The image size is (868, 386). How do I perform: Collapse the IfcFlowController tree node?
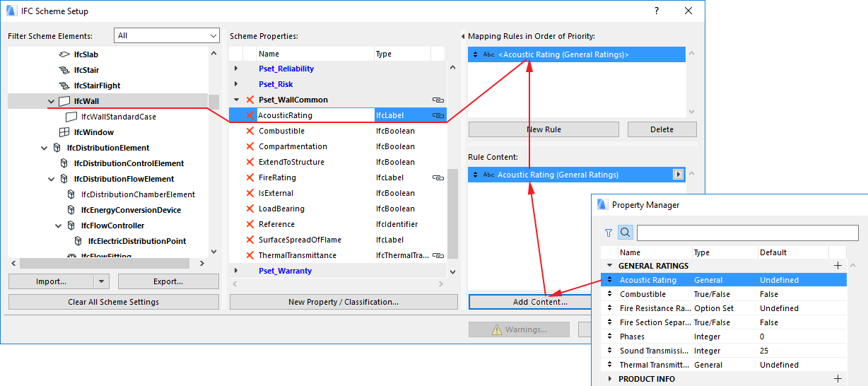58,226
